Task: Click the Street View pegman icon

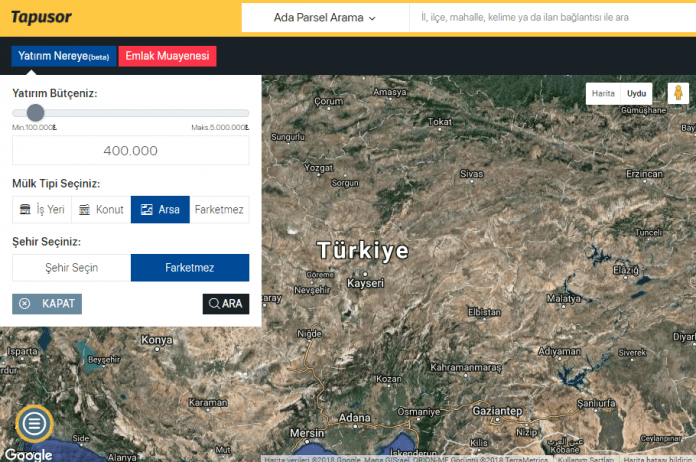Action: click(x=678, y=93)
